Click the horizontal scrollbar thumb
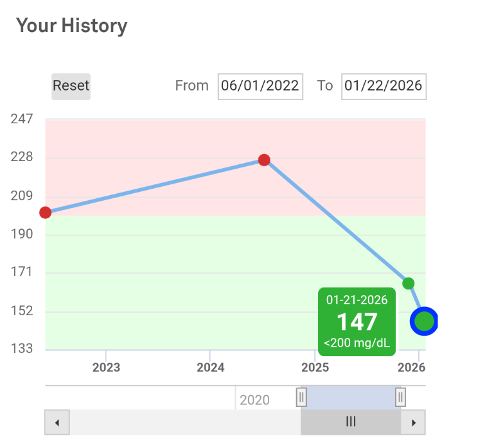The width and height of the screenshot is (503, 448). coord(351,422)
